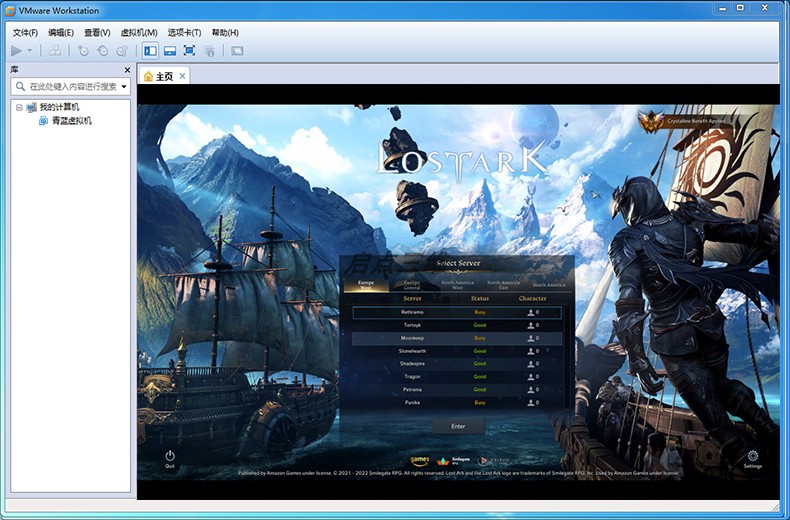This screenshot has width=790, height=520.
Task: Revert to the previous snapshot icon
Action: (103, 50)
